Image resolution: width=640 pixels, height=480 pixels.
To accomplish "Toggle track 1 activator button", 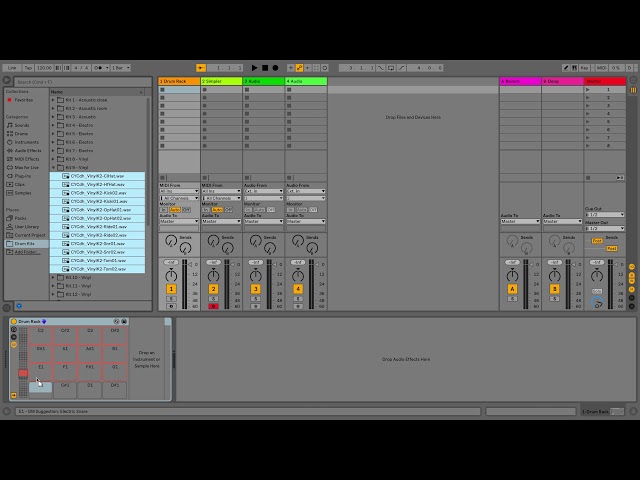I will point(171,289).
